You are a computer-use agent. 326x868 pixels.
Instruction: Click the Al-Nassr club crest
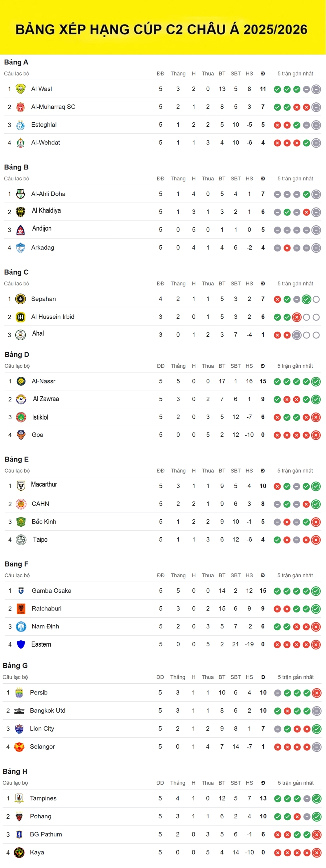click(x=21, y=381)
